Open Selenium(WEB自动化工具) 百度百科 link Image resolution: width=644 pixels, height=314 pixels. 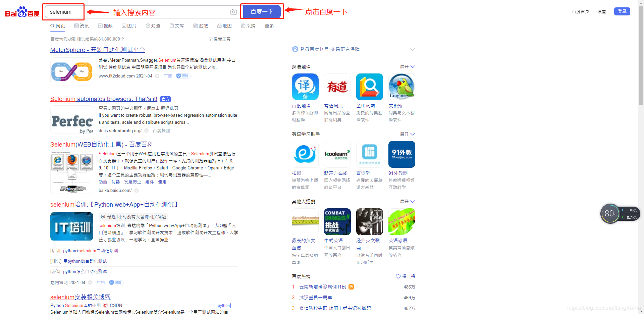(102, 145)
